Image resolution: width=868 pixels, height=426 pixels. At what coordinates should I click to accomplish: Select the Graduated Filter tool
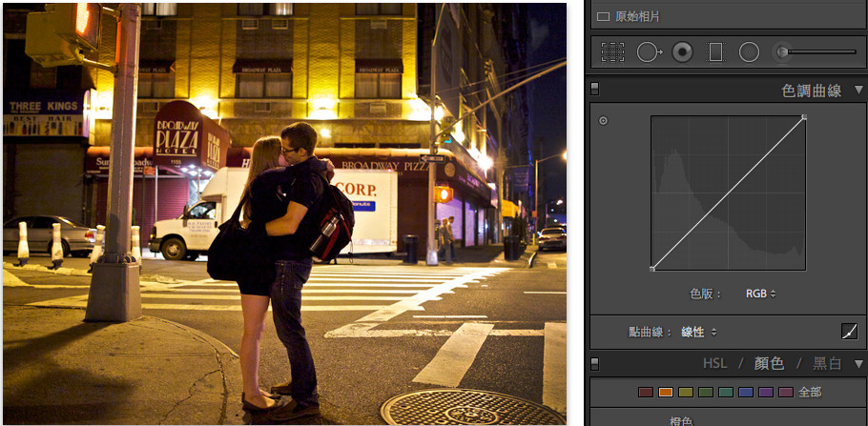(x=715, y=52)
